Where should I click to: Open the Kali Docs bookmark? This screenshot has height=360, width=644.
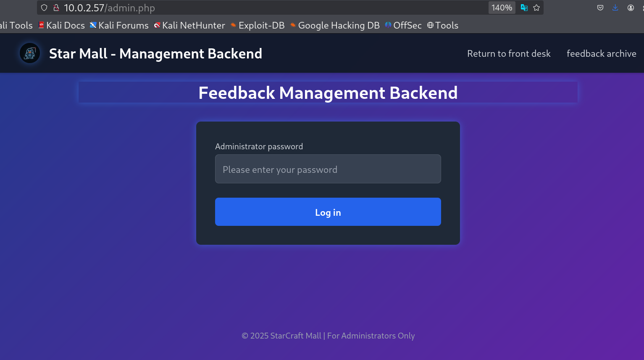[x=62, y=25]
